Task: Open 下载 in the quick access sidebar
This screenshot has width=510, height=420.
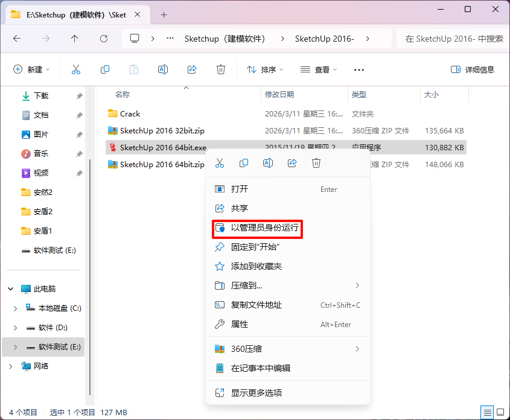Action: point(41,95)
